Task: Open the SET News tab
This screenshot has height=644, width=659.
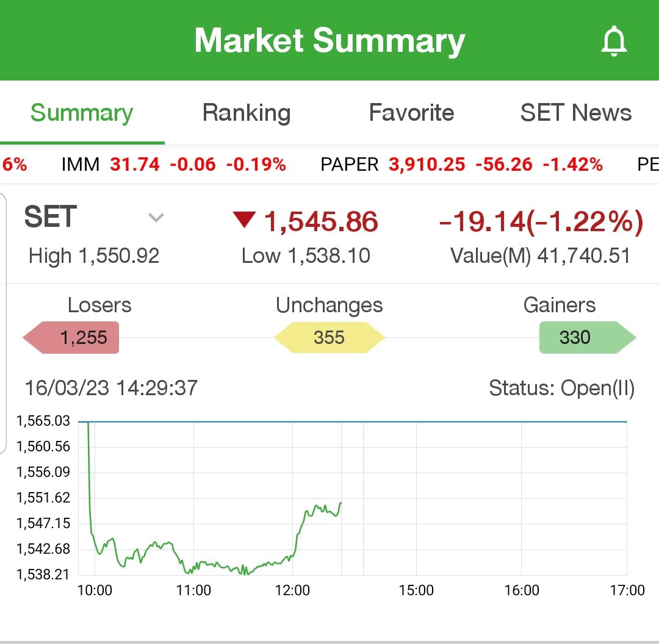Action: (x=575, y=113)
